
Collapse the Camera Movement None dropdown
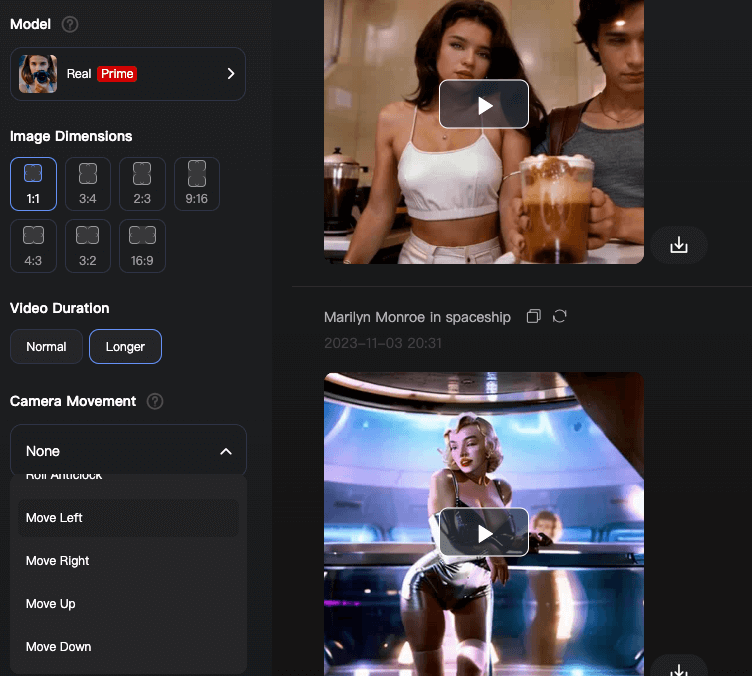click(x=128, y=451)
